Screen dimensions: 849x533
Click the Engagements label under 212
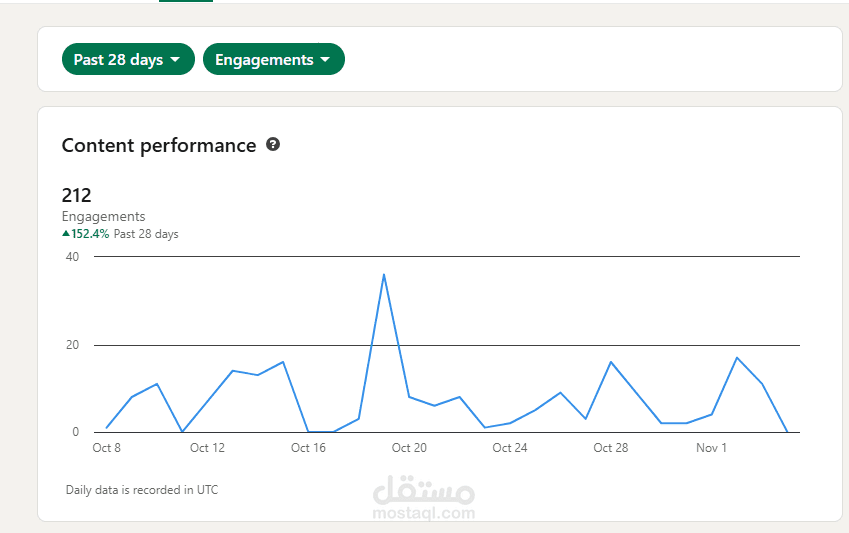pos(103,217)
